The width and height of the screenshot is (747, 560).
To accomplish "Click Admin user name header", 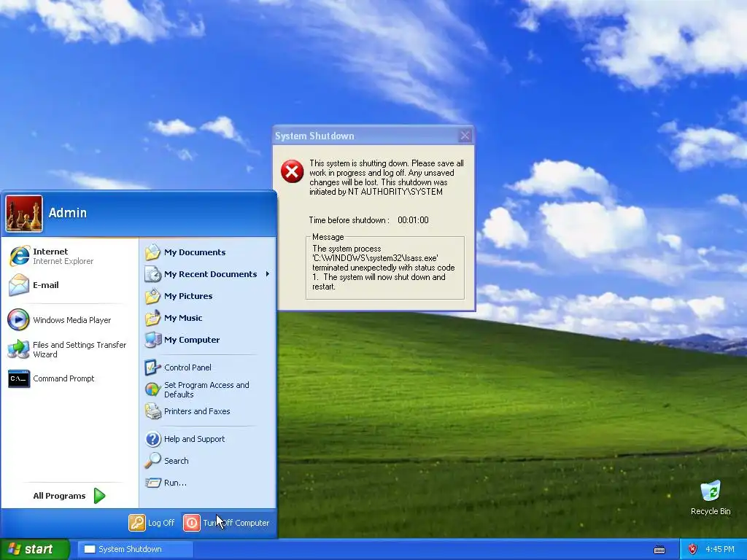I will (x=68, y=213).
